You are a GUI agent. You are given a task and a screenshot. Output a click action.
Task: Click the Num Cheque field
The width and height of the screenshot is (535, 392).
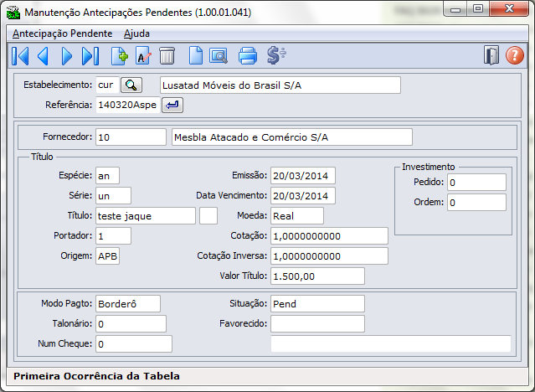pyautogui.click(x=134, y=344)
